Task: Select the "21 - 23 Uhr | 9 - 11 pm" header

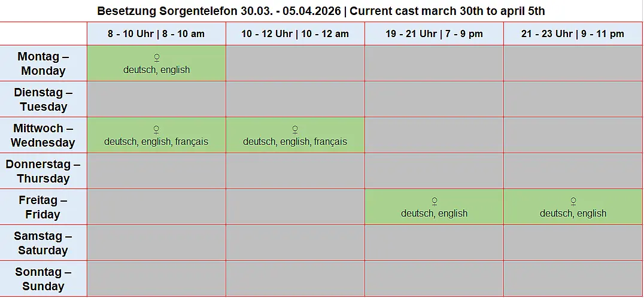Action: tap(573, 34)
